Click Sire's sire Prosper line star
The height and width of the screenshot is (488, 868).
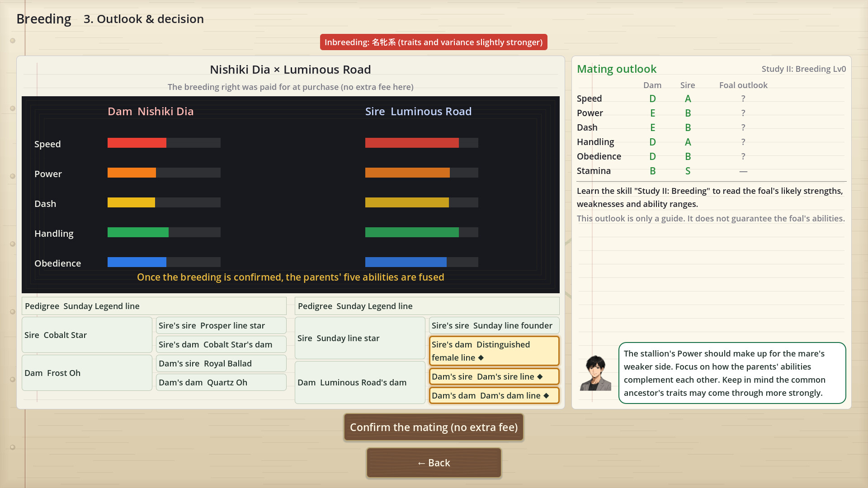(221, 325)
